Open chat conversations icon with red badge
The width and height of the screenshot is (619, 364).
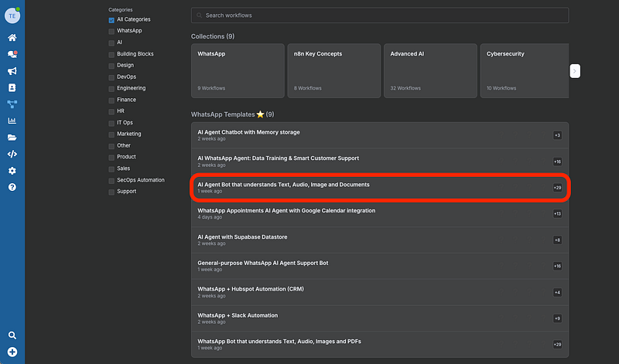pyautogui.click(x=12, y=54)
